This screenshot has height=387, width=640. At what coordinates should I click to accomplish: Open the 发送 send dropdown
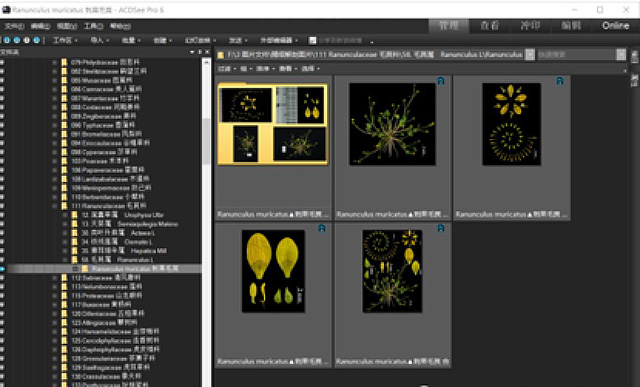point(238,40)
